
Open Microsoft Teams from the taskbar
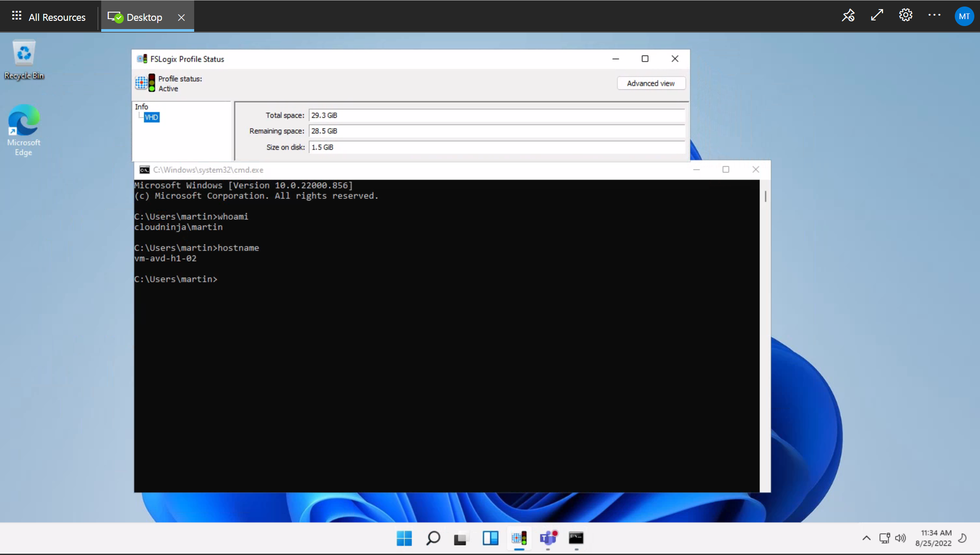coord(548,538)
